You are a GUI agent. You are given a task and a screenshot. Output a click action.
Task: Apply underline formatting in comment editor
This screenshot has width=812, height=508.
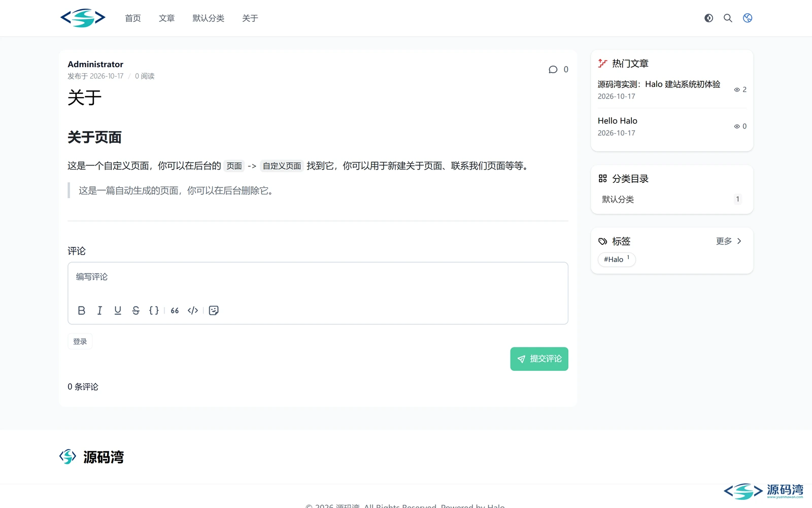click(118, 310)
